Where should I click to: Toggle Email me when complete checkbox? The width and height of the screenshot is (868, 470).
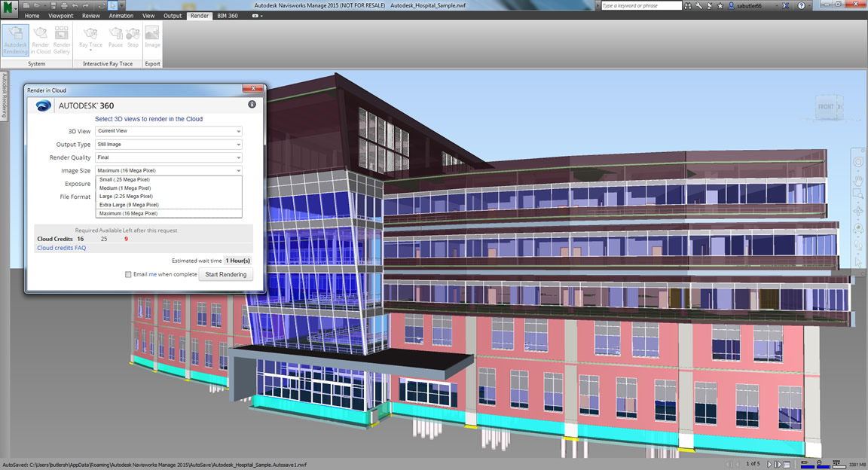pos(128,275)
